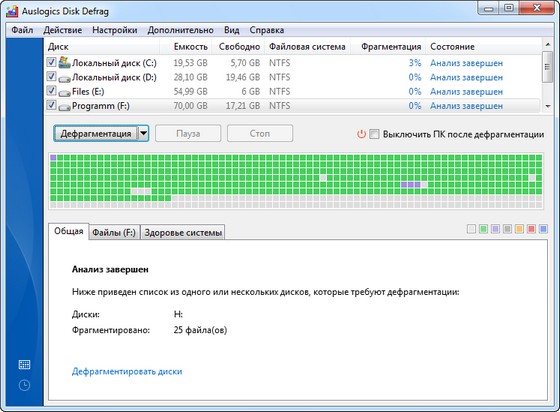Open the Дополнительно menu
The height and width of the screenshot is (412, 560).
pyautogui.click(x=180, y=30)
